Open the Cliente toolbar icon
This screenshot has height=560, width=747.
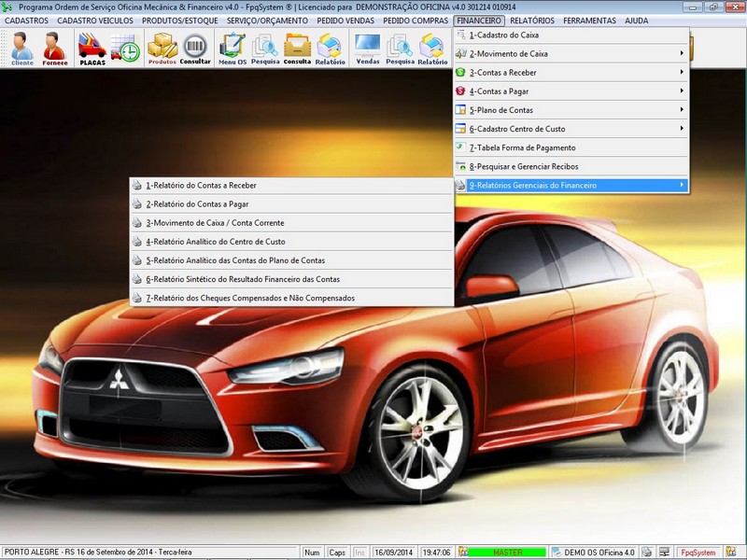point(21,49)
